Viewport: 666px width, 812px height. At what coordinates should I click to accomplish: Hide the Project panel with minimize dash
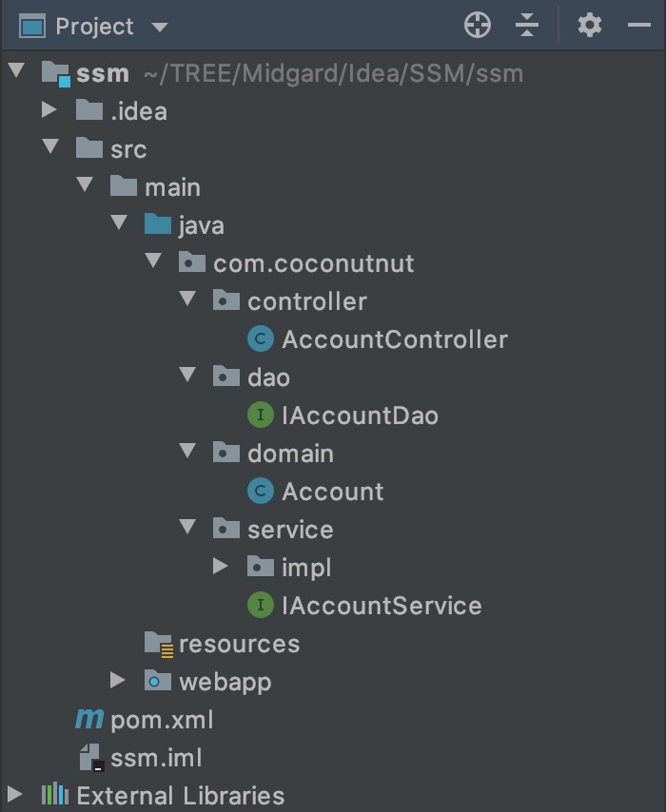639,26
